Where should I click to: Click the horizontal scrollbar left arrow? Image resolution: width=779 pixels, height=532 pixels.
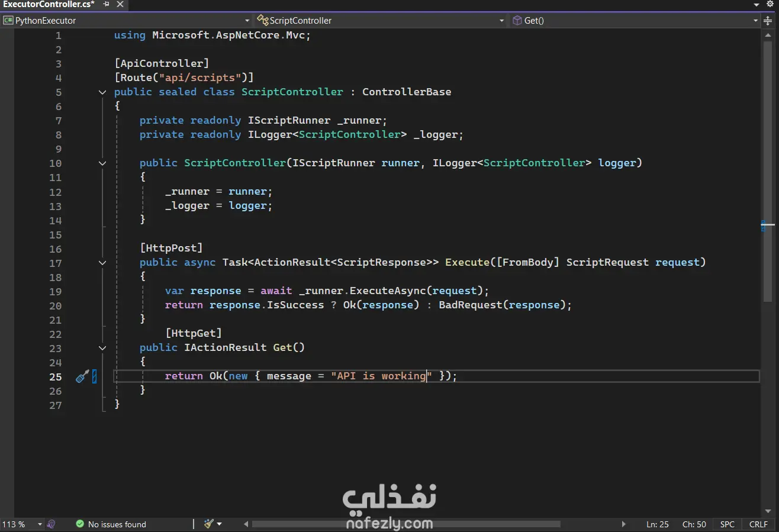pos(247,524)
